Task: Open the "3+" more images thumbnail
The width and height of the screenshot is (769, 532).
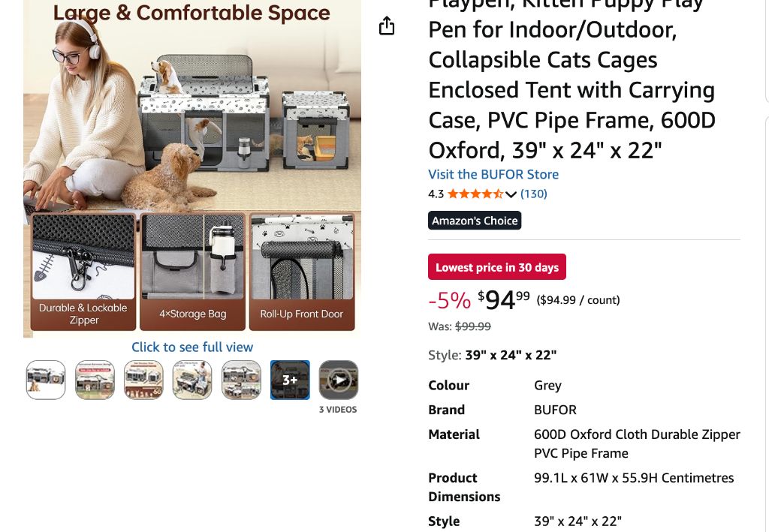Action: (290, 380)
